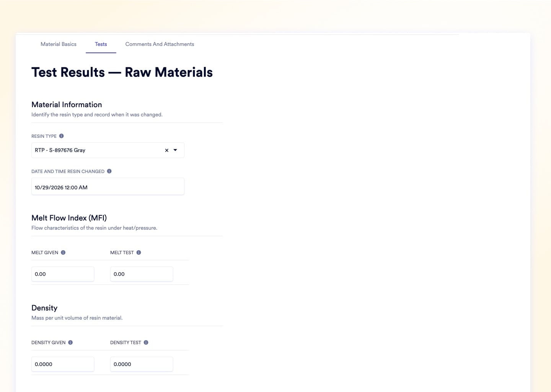Click the Melt Test info icon
The height and width of the screenshot is (392, 551).
point(139,252)
